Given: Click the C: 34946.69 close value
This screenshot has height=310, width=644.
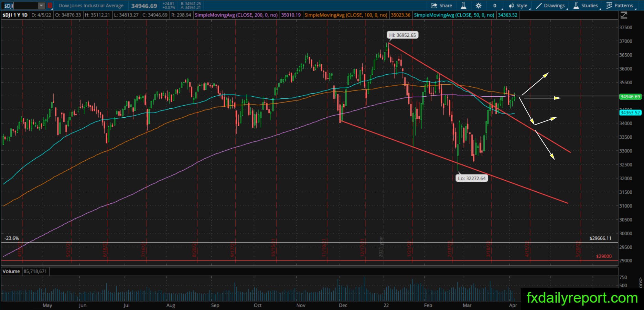Looking at the screenshot, I should (155, 15).
